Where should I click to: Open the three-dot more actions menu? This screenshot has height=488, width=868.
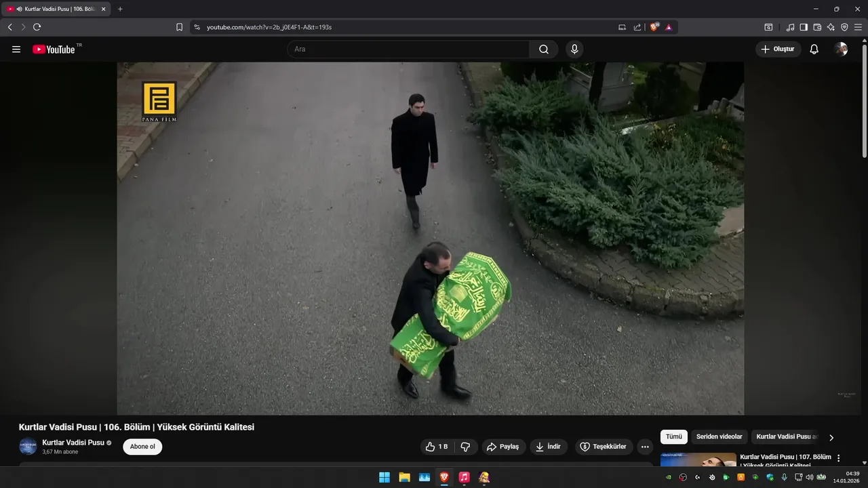645,447
